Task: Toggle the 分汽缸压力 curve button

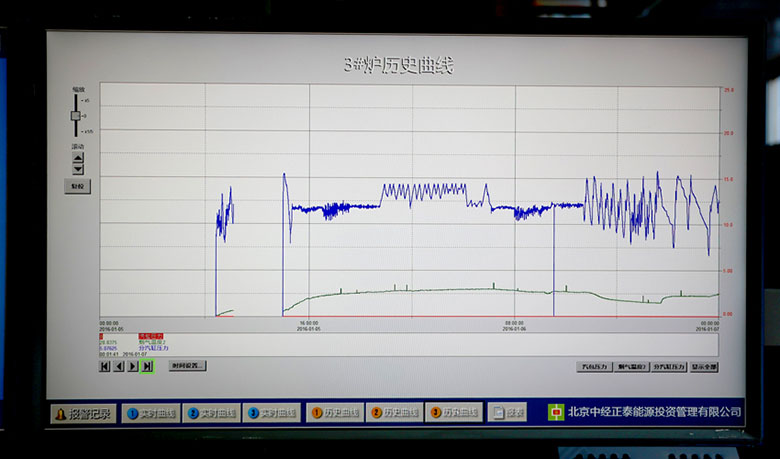Action: tap(668, 367)
